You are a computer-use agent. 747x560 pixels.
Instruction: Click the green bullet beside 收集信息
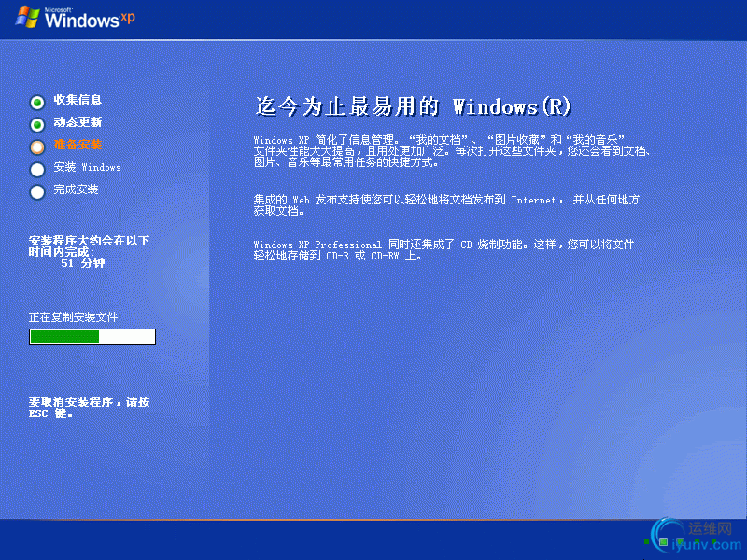[x=37, y=102]
